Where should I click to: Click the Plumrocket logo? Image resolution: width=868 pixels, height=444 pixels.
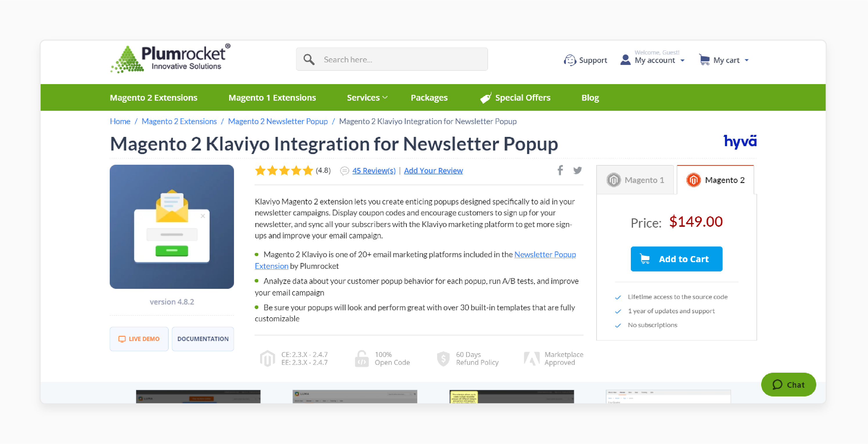tap(170, 58)
